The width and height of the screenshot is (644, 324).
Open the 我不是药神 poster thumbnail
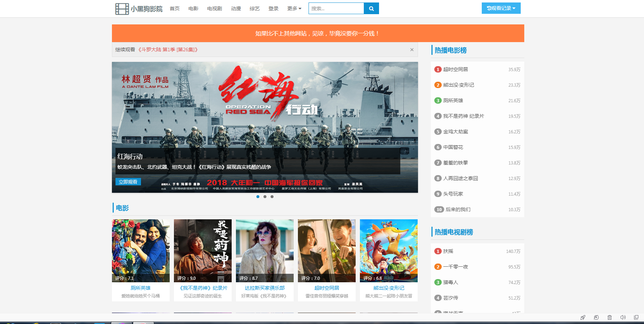click(x=203, y=251)
